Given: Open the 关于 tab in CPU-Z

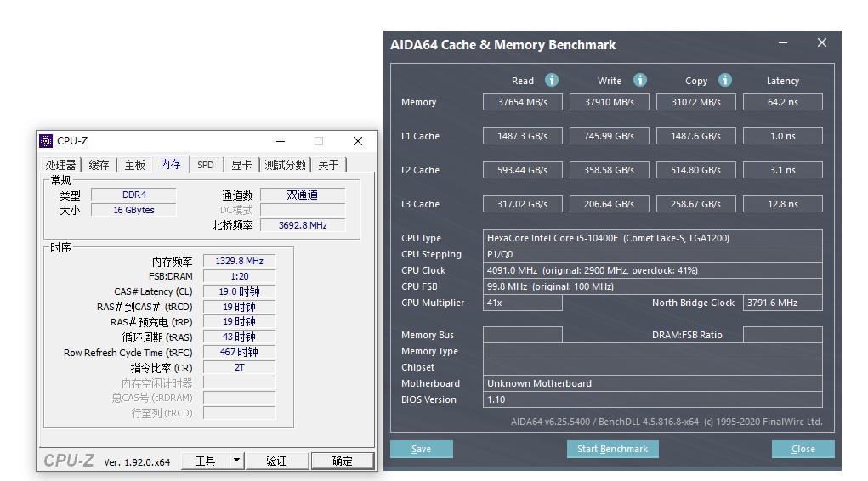Looking at the screenshot, I should point(328,165).
